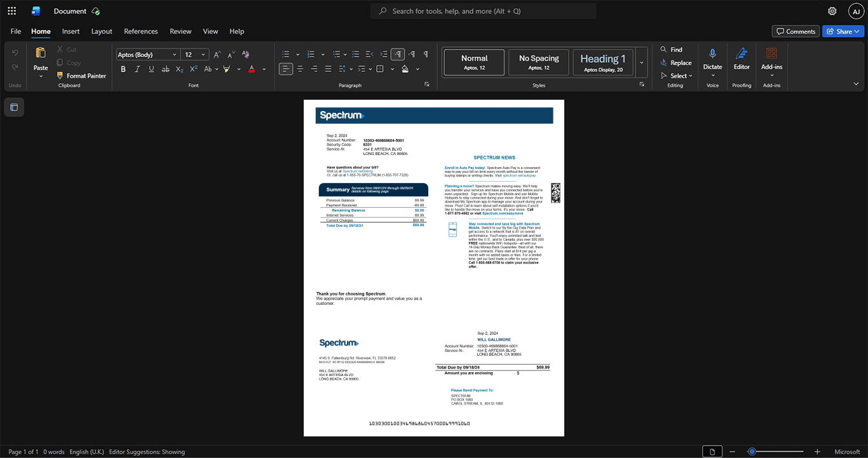Set right-to-left text direction
The image size is (868, 458).
pyautogui.click(x=412, y=55)
